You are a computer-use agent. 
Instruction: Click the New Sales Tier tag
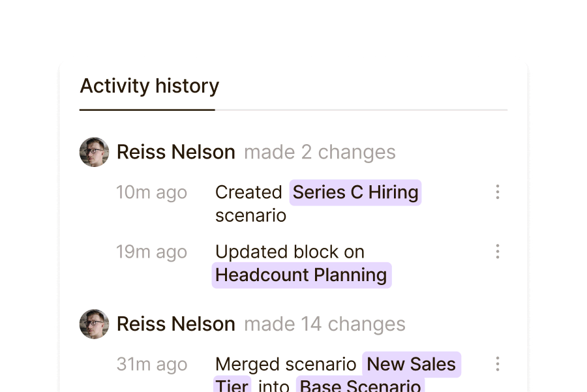tap(412, 364)
